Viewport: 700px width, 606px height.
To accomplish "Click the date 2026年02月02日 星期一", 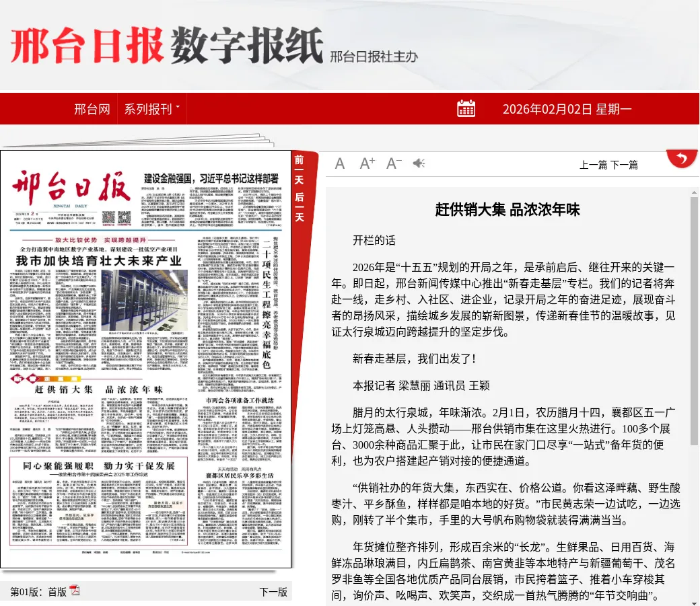I will point(567,109).
